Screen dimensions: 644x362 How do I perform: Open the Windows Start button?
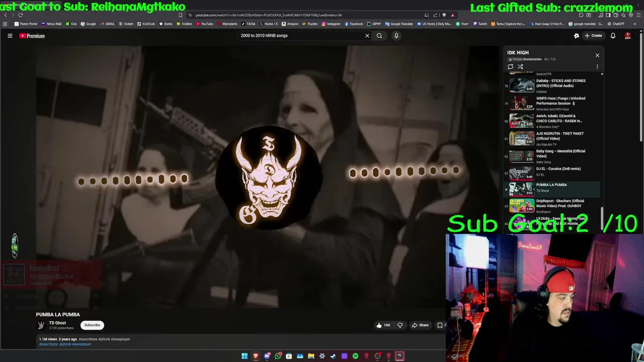coord(245,356)
